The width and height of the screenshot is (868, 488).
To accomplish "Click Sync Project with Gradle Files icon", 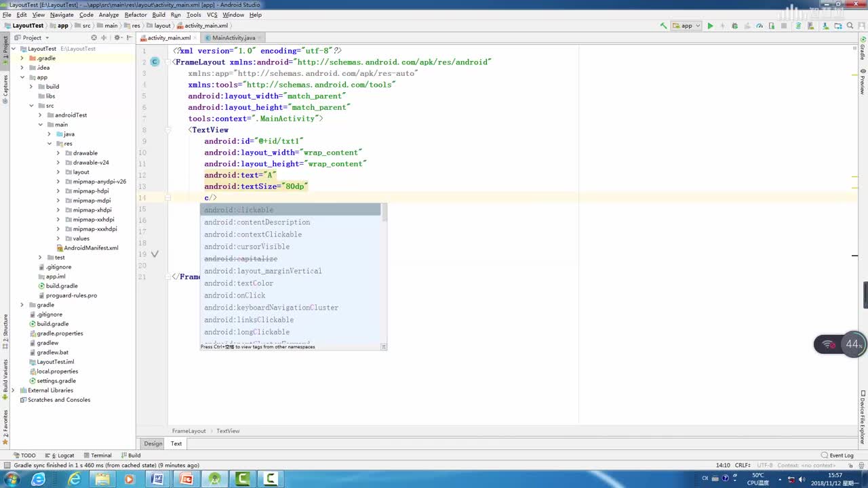I will pyautogui.click(x=799, y=26).
